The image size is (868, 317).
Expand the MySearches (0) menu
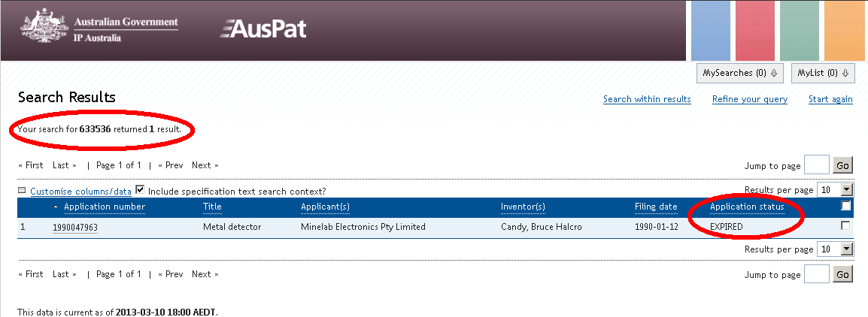coord(741,73)
